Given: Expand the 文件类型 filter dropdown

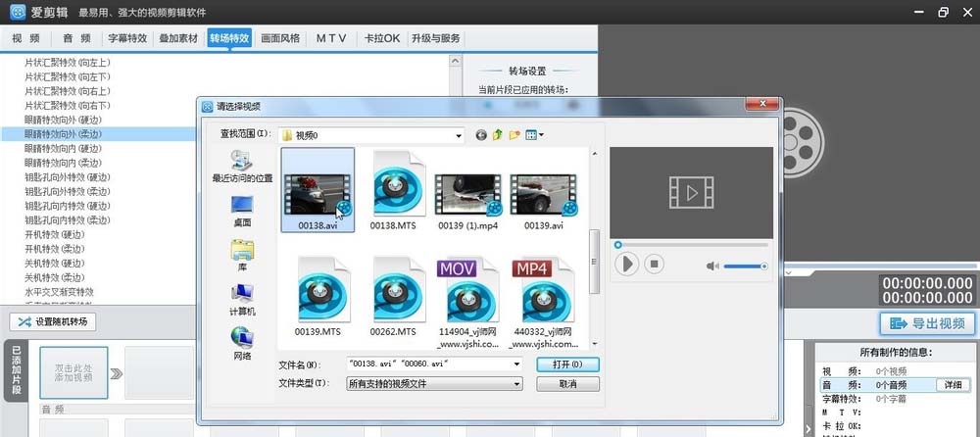Looking at the screenshot, I should [x=515, y=383].
